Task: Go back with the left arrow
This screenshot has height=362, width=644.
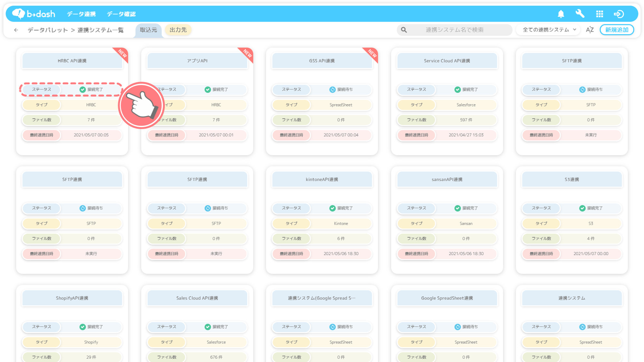Action: pos(16,30)
